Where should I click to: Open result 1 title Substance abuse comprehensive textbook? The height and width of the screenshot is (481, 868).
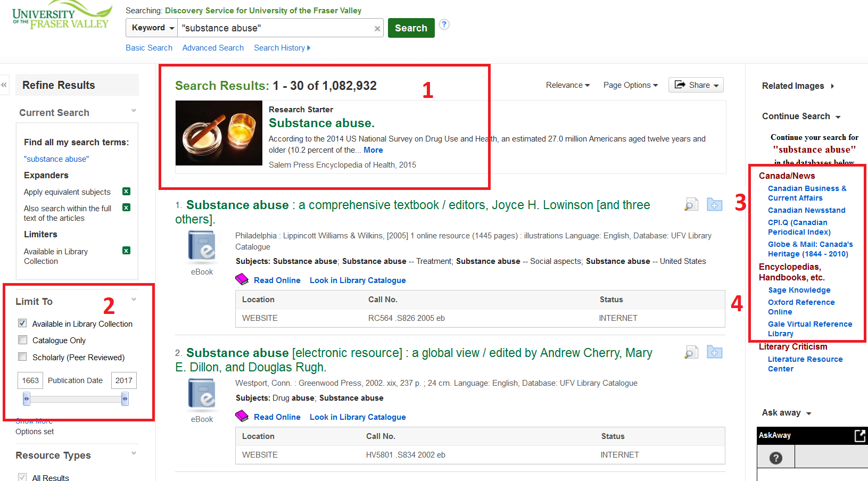coord(412,212)
